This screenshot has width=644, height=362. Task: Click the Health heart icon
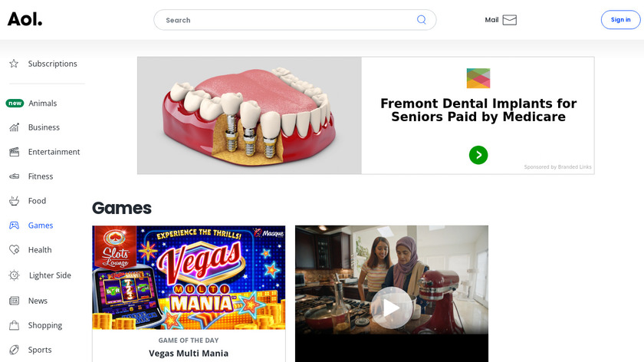click(14, 250)
